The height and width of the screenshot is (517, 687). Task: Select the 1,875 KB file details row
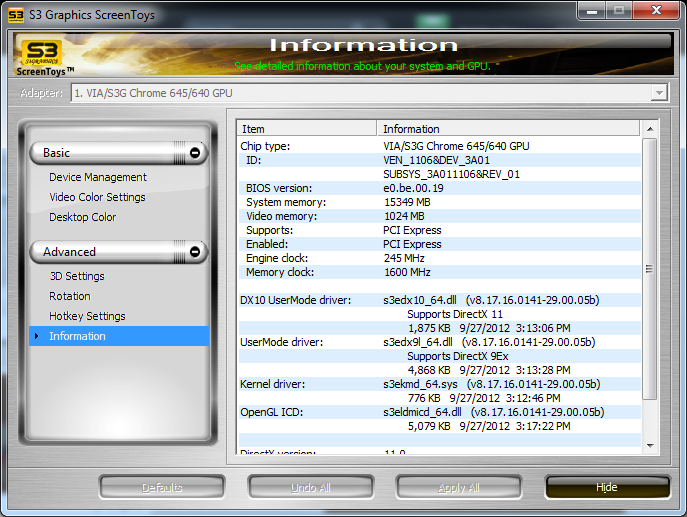[x=439, y=328]
